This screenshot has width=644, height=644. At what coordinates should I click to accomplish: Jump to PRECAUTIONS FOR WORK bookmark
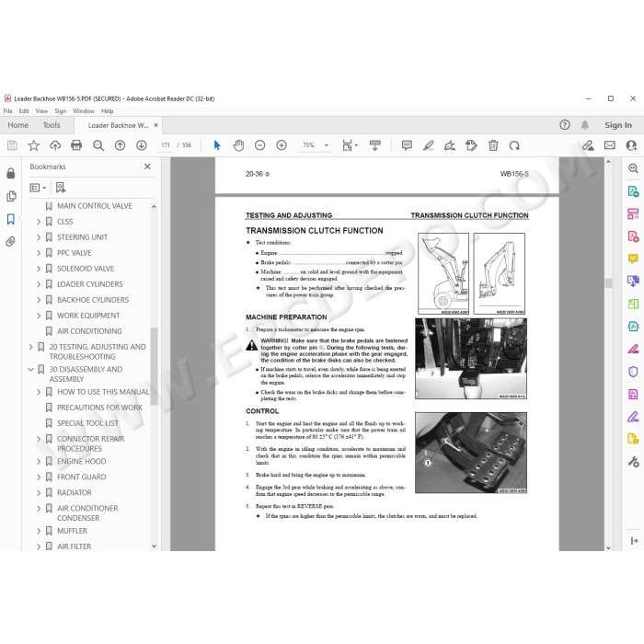point(99,408)
